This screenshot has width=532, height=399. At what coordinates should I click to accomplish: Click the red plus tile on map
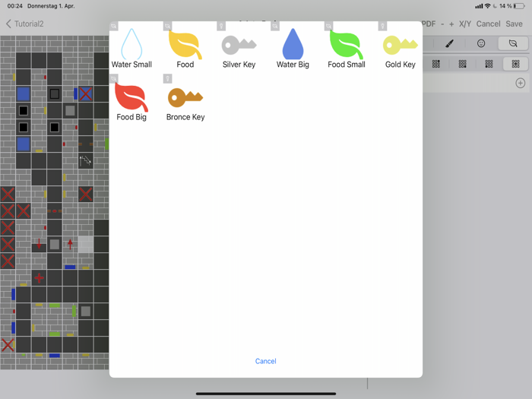pos(39,278)
